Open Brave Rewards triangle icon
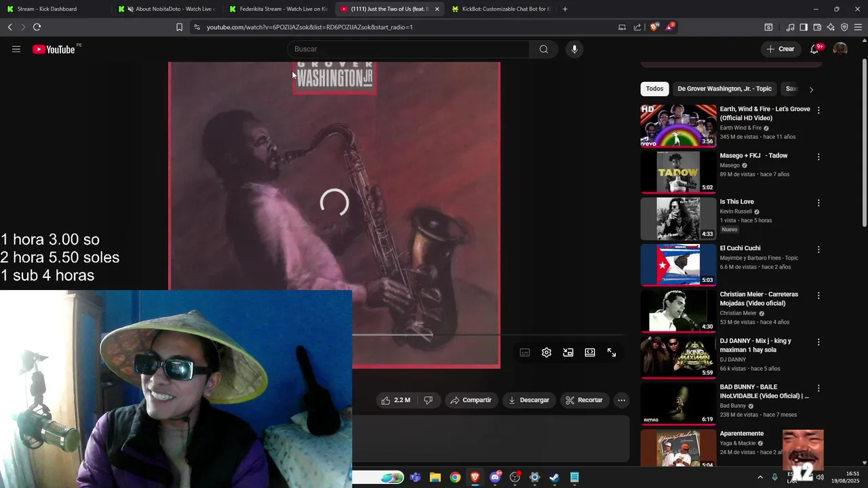This screenshot has height=488, width=868. click(670, 27)
